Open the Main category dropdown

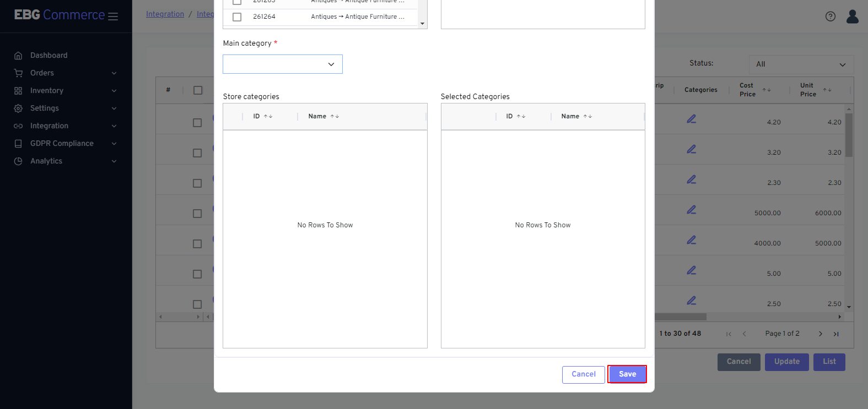[282, 64]
